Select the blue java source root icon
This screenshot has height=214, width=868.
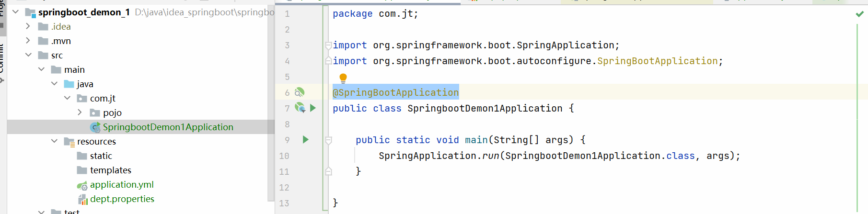[x=69, y=84]
